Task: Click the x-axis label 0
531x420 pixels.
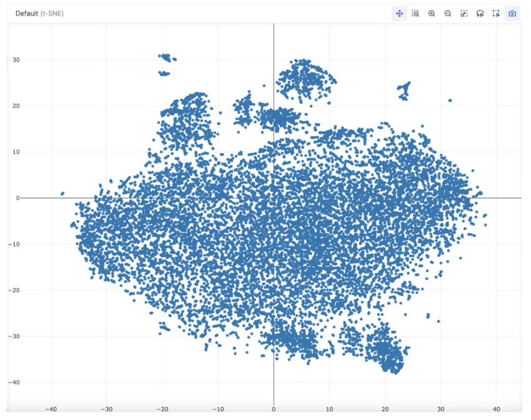Action: 274,409
